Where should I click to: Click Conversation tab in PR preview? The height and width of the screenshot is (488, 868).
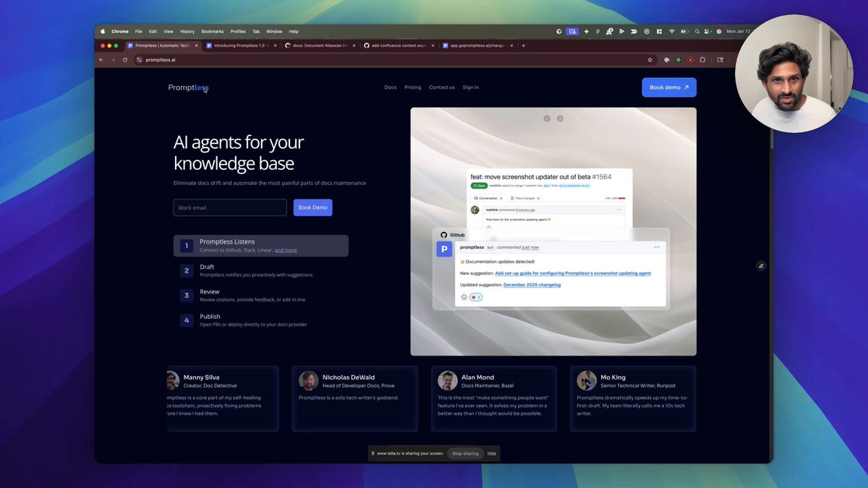pyautogui.click(x=488, y=197)
